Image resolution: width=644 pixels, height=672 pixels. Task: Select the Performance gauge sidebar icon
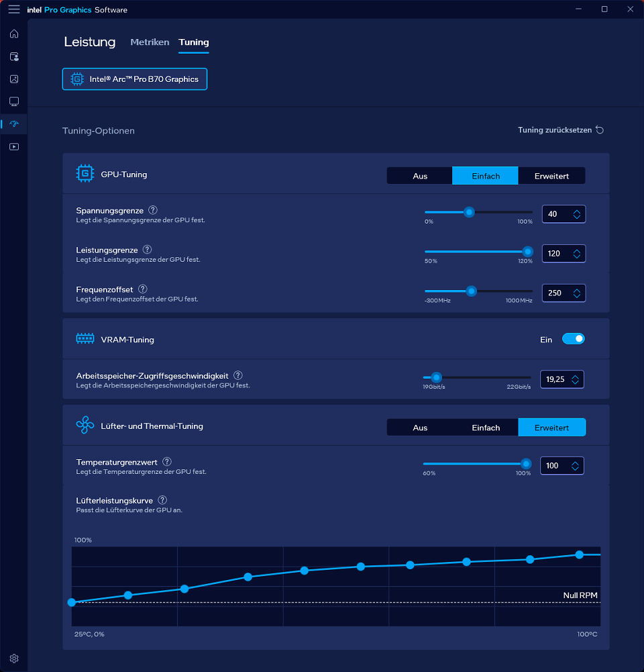(x=14, y=124)
